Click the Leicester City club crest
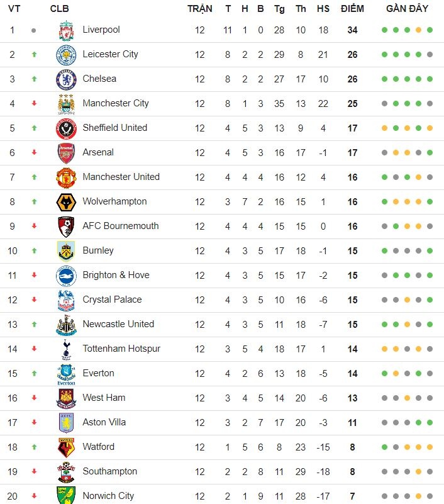The width and height of the screenshot is (444, 504). 66,55
